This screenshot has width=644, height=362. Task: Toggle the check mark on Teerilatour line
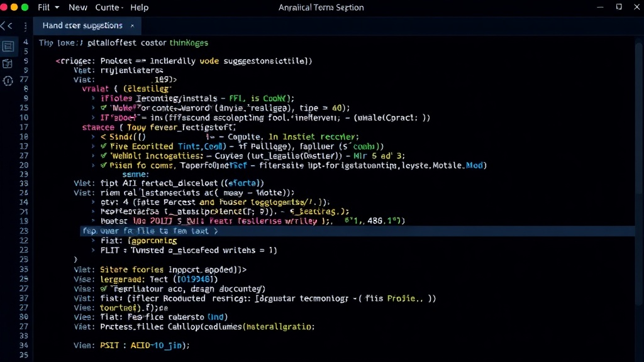point(104,288)
